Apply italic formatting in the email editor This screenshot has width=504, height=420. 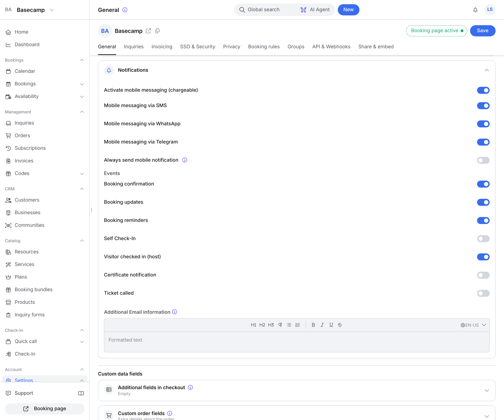coord(322,325)
